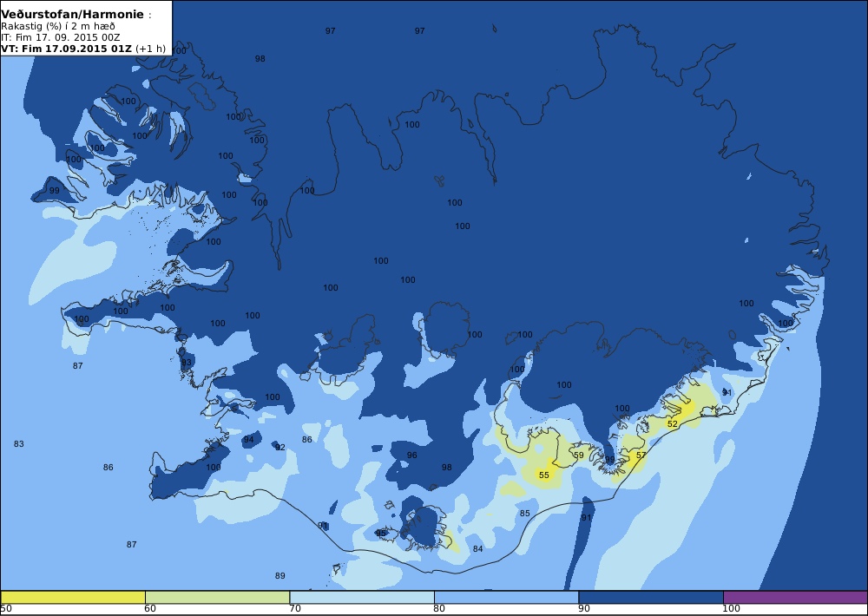Click the pale blue 70–80 legend band
The width and height of the screenshot is (868, 616).
[x=362, y=597]
